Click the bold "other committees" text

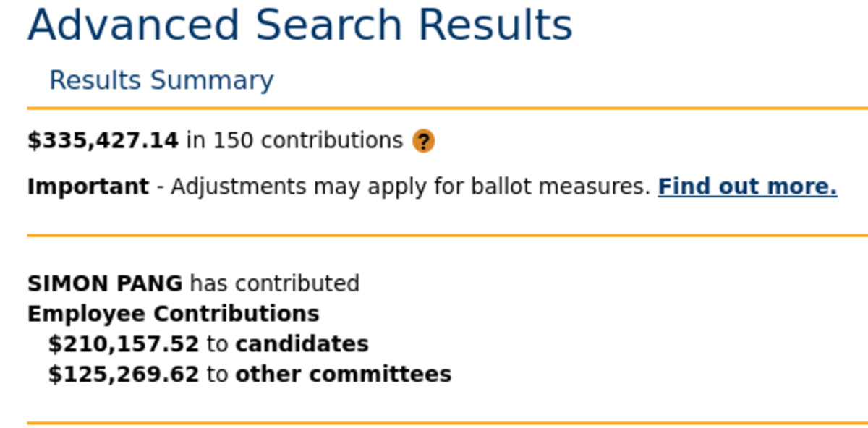344,374
